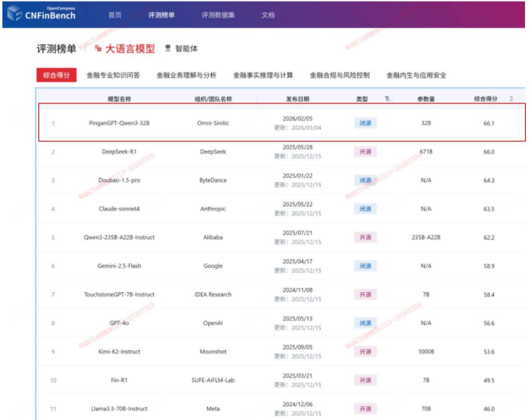This screenshot has width=529, height=420.
Task: Switch to the 综合得分 tab
Action: 55,75
